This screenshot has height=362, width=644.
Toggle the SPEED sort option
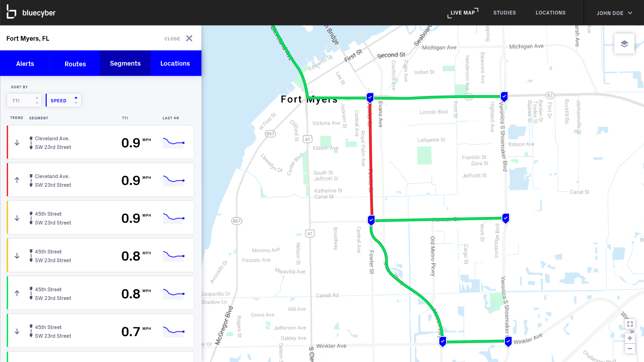pyautogui.click(x=59, y=101)
